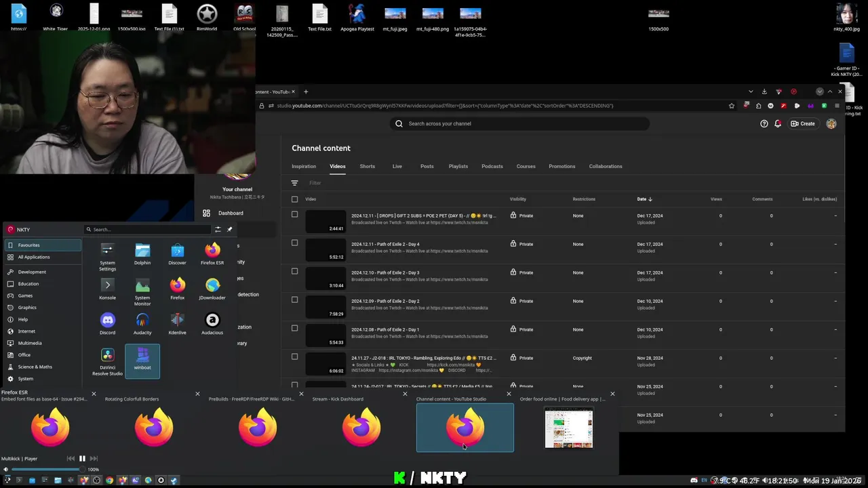The image size is (868, 488).
Task: Click the Firefox address bar URL
Action: [x=445, y=106]
